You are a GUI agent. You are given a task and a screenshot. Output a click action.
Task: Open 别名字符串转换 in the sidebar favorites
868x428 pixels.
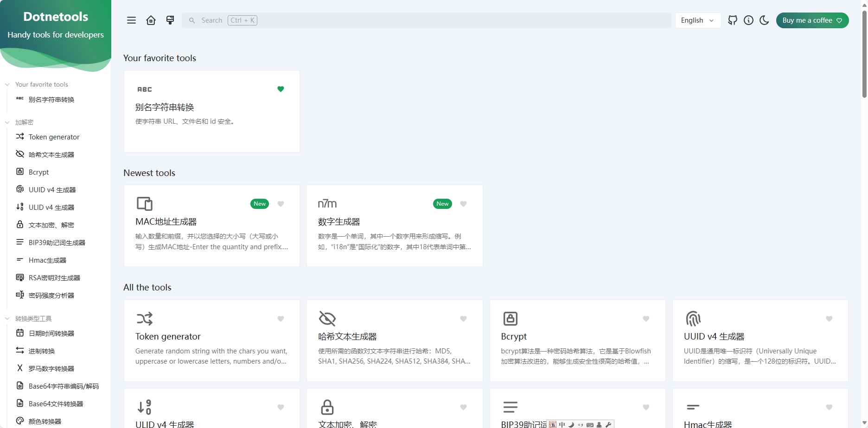(x=51, y=100)
